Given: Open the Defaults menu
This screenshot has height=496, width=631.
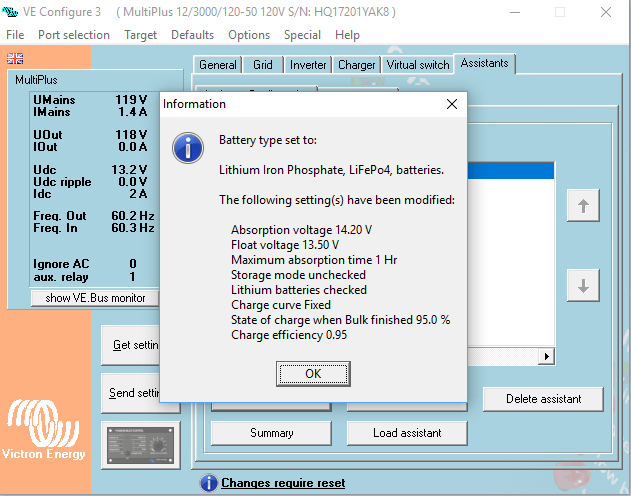Looking at the screenshot, I should 192,35.
